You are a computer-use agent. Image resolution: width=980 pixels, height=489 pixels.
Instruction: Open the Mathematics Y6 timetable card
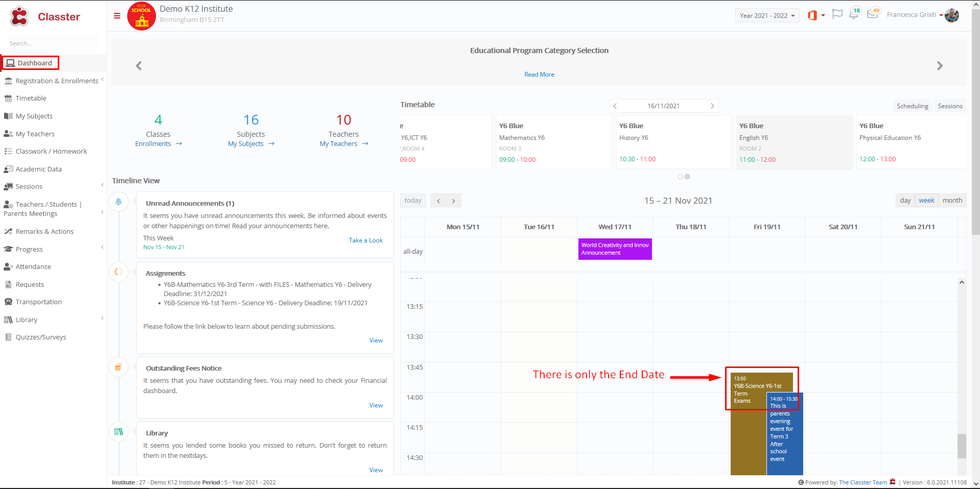point(554,142)
